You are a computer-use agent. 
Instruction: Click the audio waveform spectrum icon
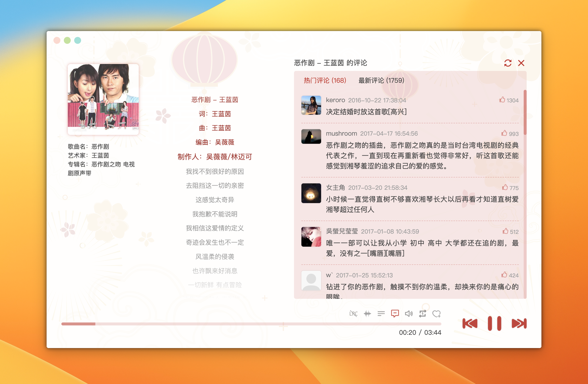pyautogui.click(x=367, y=314)
